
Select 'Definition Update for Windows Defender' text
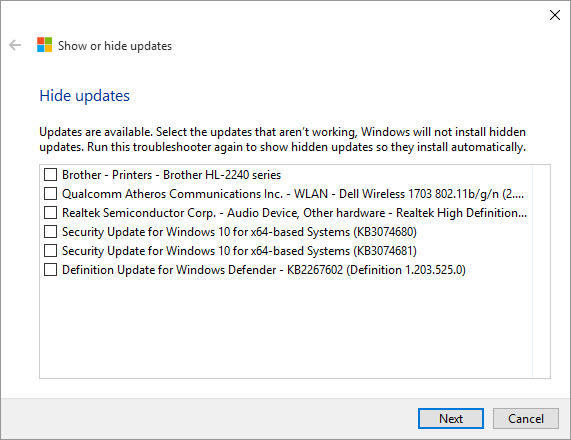[x=264, y=270]
